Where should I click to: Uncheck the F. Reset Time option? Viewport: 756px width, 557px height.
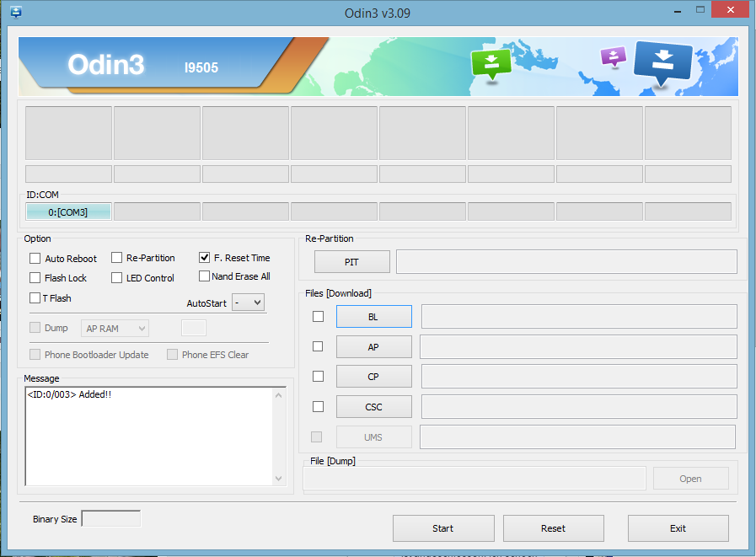tap(205, 258)
